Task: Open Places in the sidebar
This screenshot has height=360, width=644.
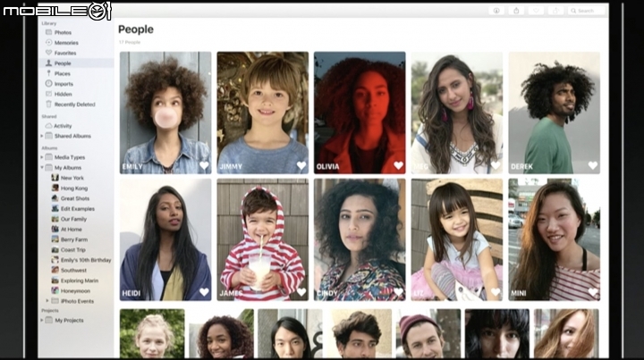Action: (x=62, y=73)
